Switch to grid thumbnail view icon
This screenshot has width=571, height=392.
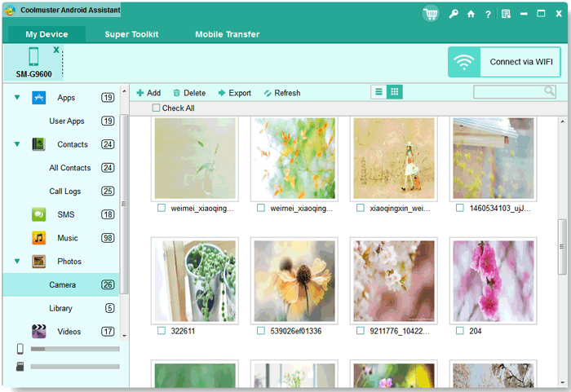[x=394, y=92]
